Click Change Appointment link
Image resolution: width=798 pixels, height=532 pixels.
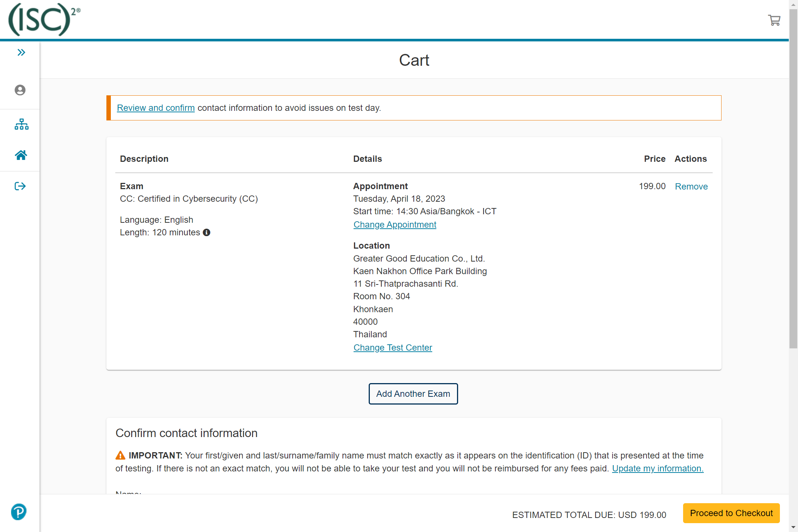point(395,225)
